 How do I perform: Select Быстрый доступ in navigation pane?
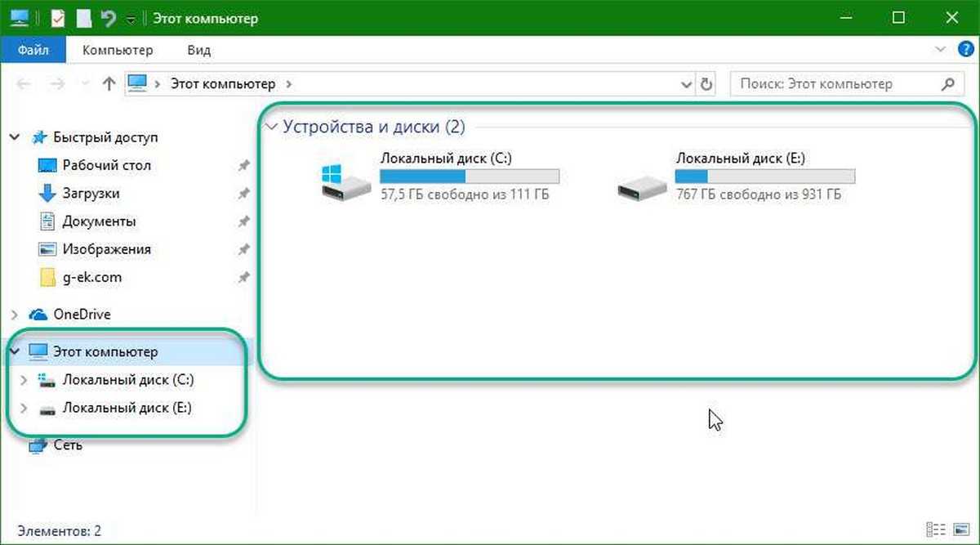click(x=105, y=137)
